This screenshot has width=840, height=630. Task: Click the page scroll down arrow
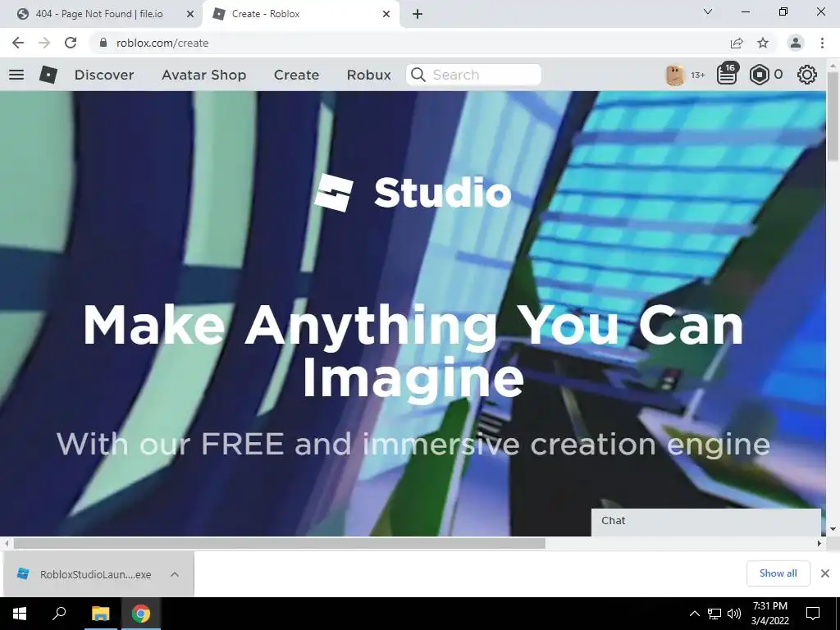coord(833,529)
